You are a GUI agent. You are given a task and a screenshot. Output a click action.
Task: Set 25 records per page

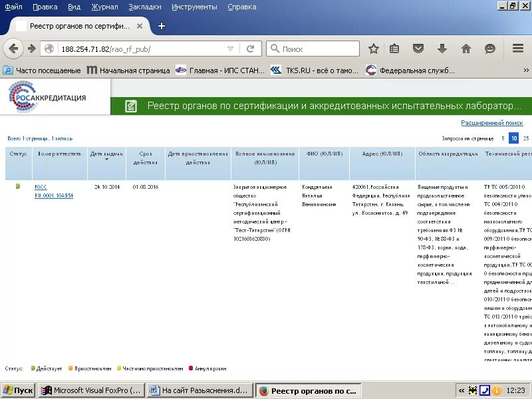[x=526, y=138]
